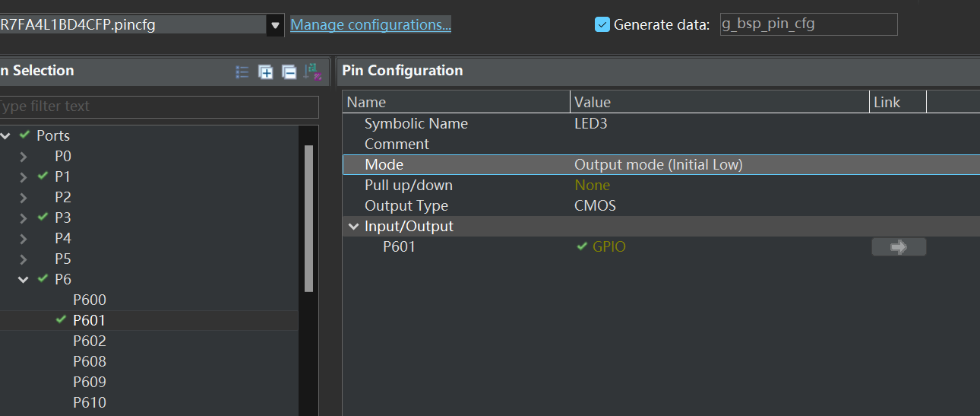Toggle the Generate data checkbox

click(x=602, y=24)
